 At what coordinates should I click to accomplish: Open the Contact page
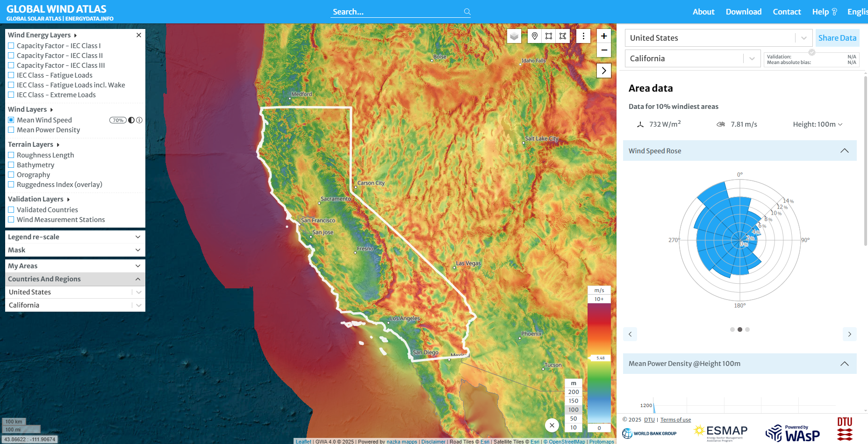[787, 12]
